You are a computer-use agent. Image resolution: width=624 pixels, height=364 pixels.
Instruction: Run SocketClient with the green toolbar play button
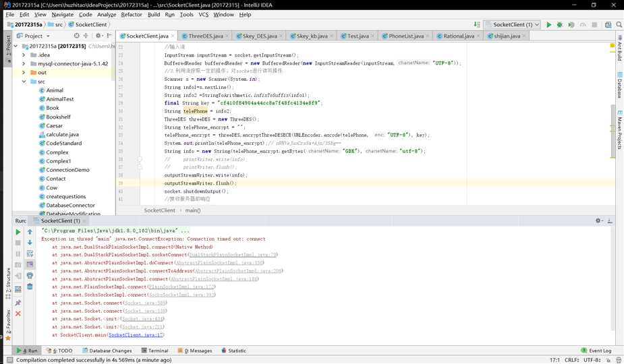click(549, 25)
